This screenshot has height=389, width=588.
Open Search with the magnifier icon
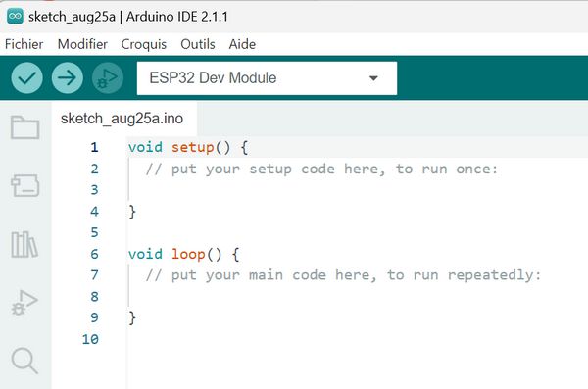(x=24, y=361)
